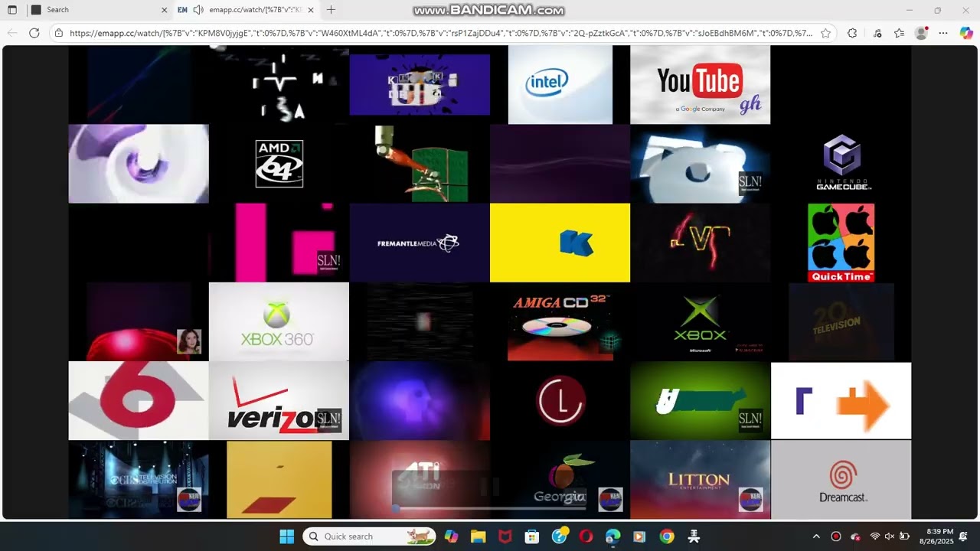The width and height of the screenshot is (980, 551).
Task: Open the volume tray icon
Action: pyautogui.click(x=889, y=536)
